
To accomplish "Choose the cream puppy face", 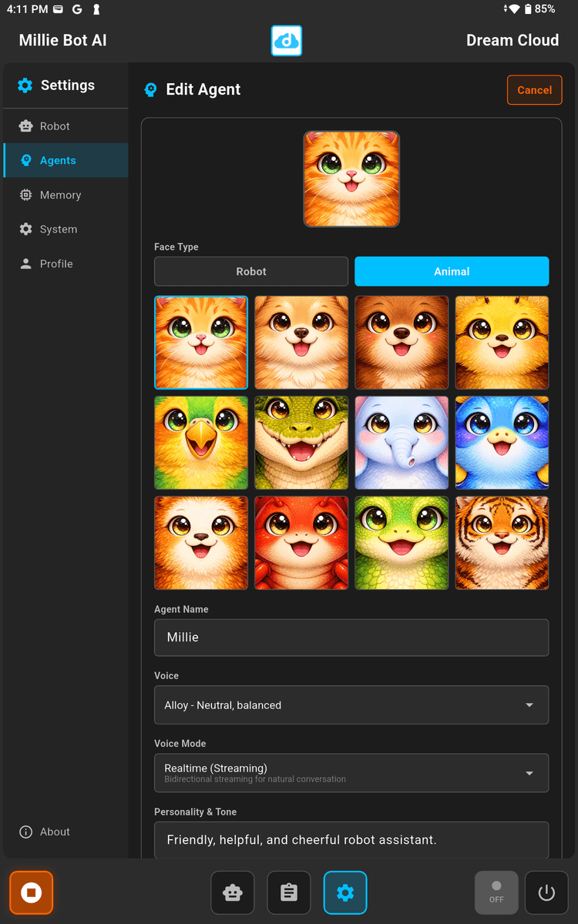I will 301,343.
